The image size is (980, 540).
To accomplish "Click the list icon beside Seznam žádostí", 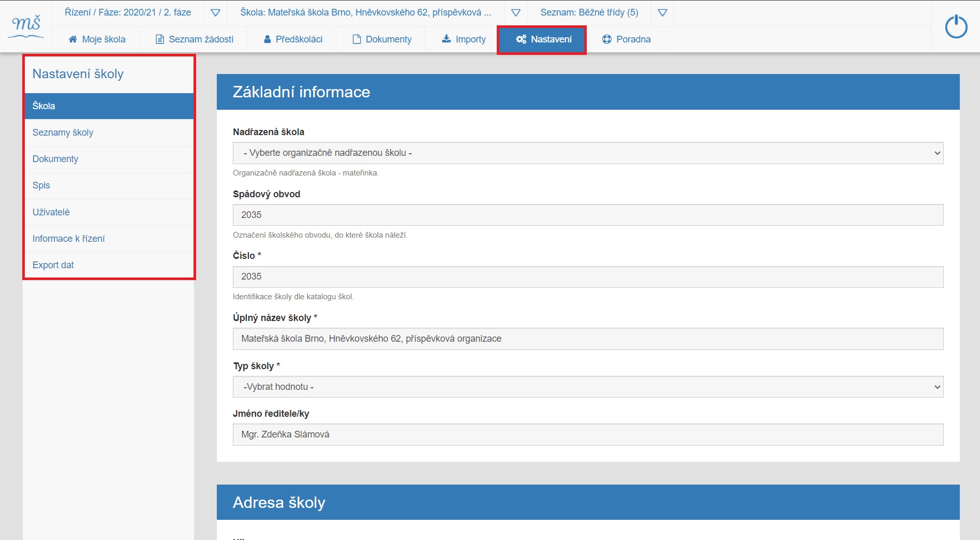I will [x=160, y=39].
